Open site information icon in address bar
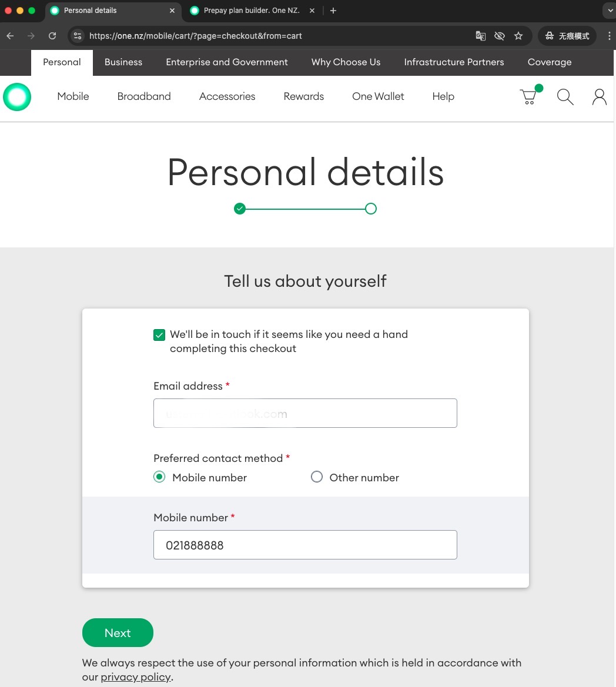This screenshot has height=687, width=616. click(78, 36)
